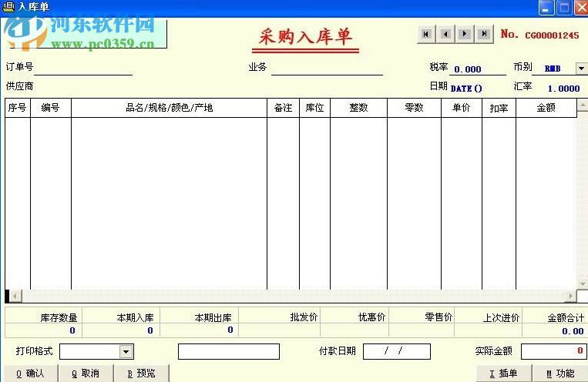Minimize the 入库单 window
This screenshot has width=588, height=382.
546,8
